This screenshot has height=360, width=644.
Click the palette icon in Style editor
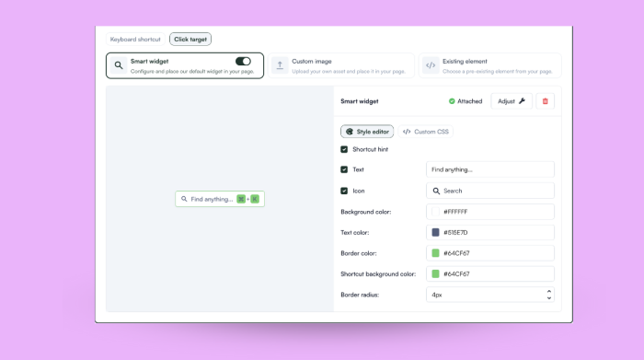coord(349,132)
